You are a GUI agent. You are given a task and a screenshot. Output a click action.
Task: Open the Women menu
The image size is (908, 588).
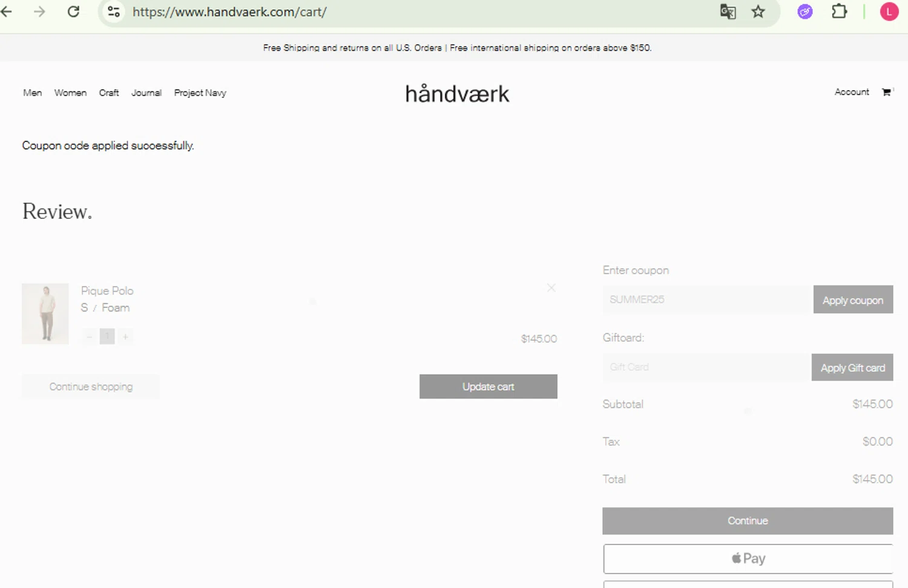pos(70,93)
